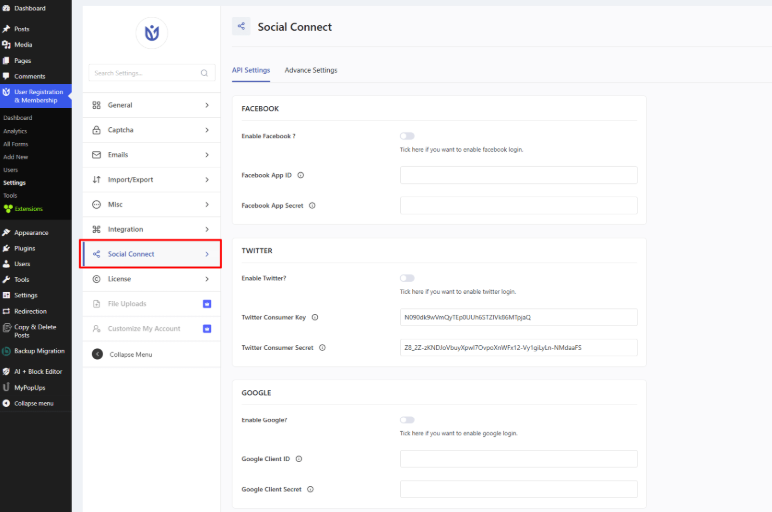Click the share icon beside Social Connect title
Screen dimensions: 772x512
click(x=241, y=27)
